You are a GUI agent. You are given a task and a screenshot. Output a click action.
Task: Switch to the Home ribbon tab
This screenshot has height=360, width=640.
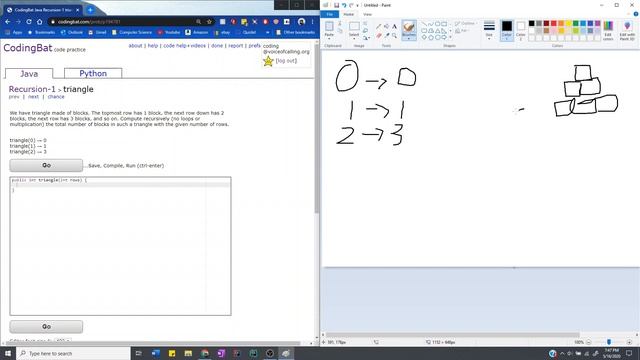click(349, 14)
